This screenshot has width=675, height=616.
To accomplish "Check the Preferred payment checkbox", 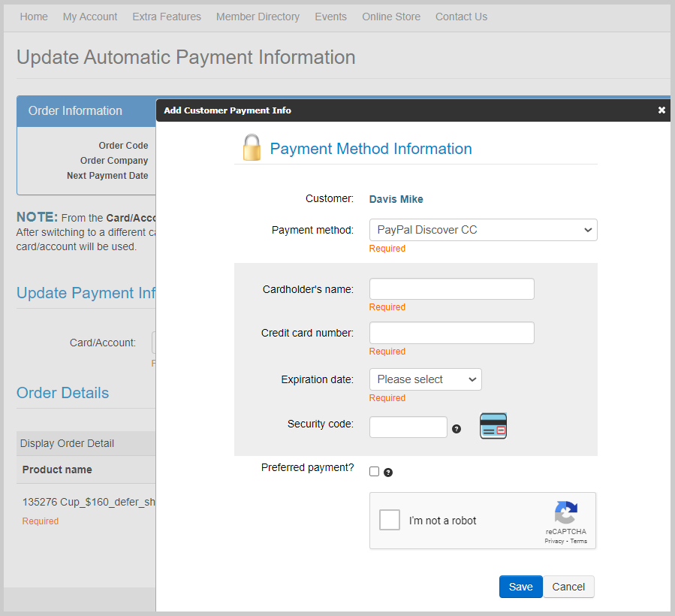I will 374,472.
